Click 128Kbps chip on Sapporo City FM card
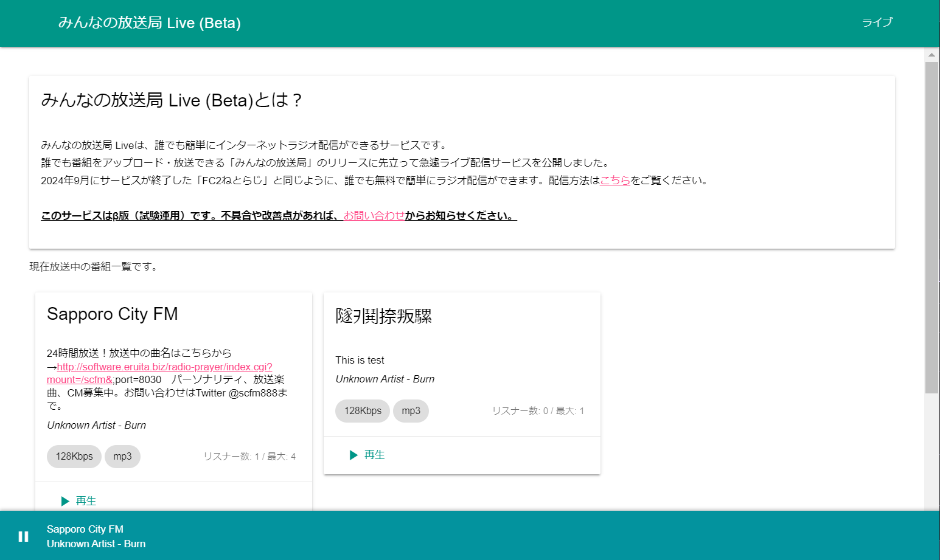The height and width of the screenshot is (560, 940). coord(74,457)
